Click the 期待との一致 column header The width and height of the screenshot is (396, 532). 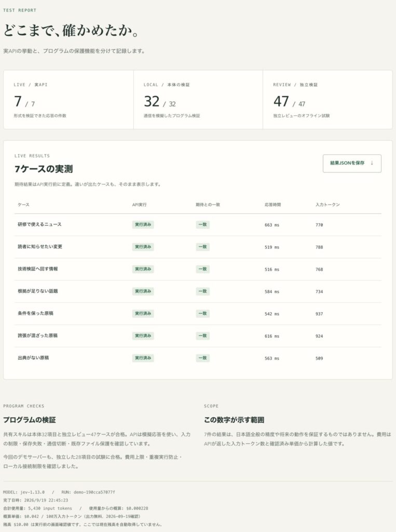click(x=208, y=205)
